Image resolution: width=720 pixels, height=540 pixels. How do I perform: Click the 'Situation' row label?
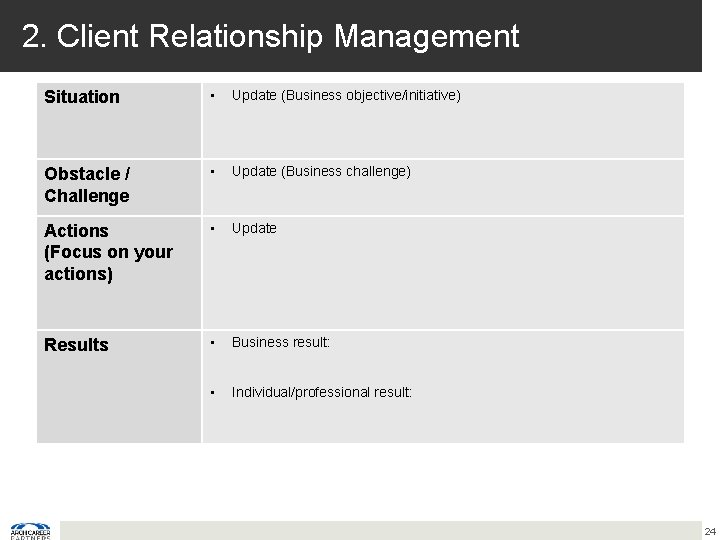point(82,97)
